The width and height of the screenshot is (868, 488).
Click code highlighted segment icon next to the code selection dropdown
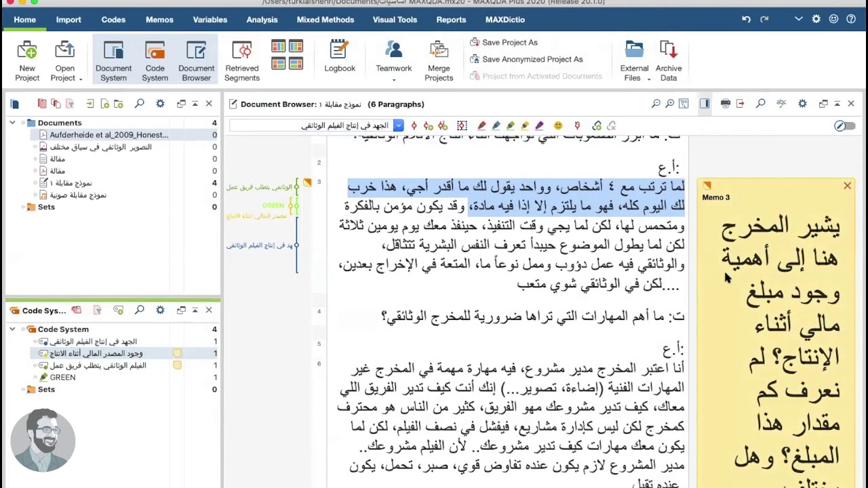pyautogui.click(x=413, y=125)
